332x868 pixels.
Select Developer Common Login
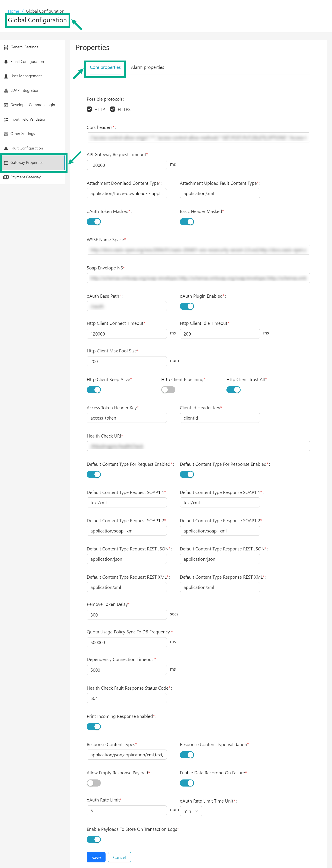(x=32, y=105)
